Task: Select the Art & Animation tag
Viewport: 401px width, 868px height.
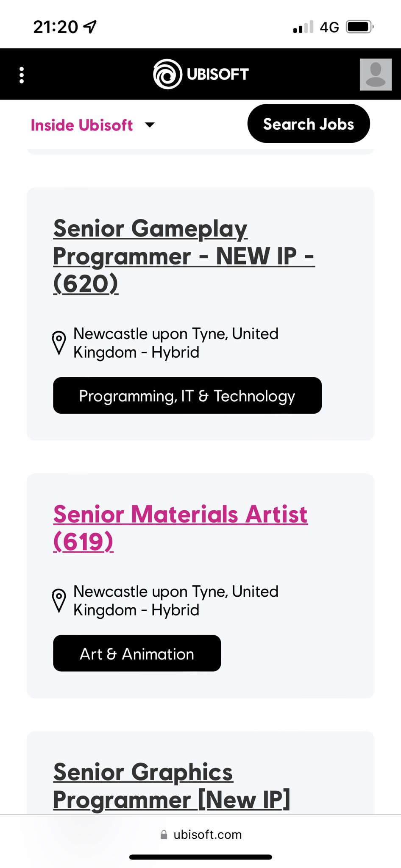Action: (137, 653)
